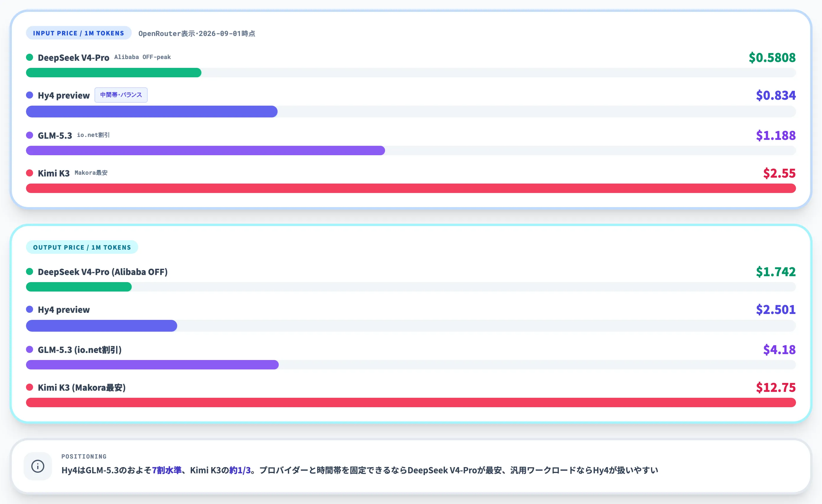This screenshot has height=504, width=822.
Task: Click the $2.501 price value
Action: pos(776,310)
